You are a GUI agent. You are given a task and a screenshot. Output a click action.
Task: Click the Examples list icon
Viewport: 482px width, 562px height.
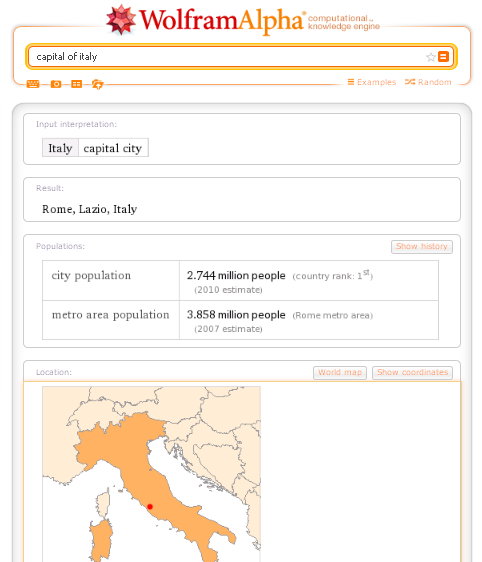pyautogui.click(x=351, y=82)
